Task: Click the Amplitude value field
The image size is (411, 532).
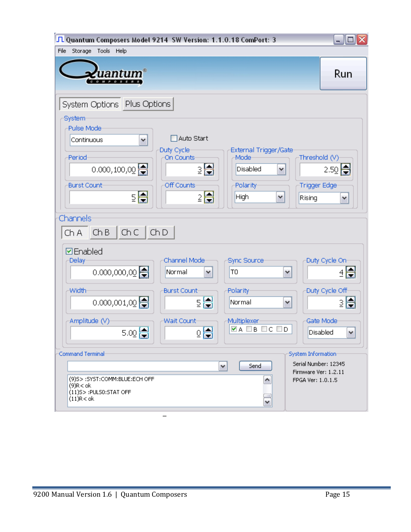Action: click(105, 333)
